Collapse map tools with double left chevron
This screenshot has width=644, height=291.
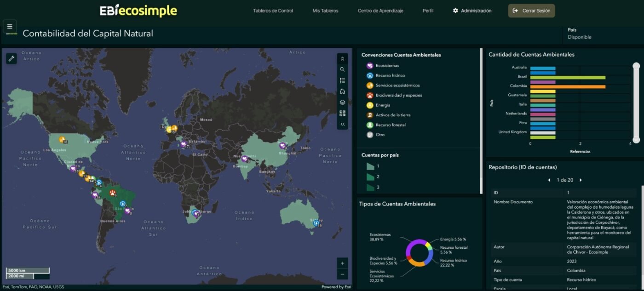tap(342, 124)
